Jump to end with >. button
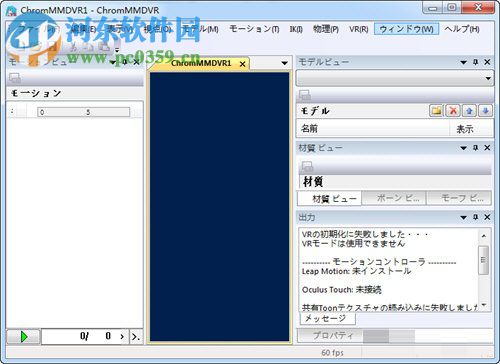 point(135,337)
